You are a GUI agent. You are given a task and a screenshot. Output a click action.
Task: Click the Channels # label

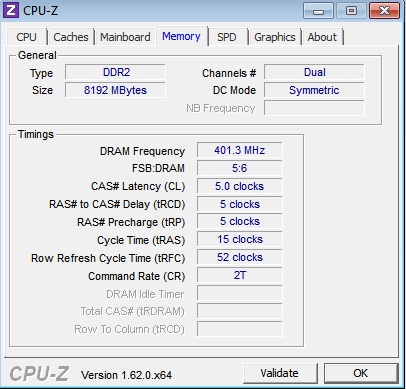point(229,73)
